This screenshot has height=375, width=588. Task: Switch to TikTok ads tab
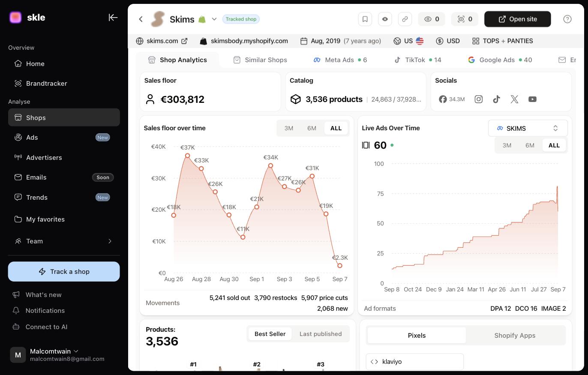[x=418, y=60]
